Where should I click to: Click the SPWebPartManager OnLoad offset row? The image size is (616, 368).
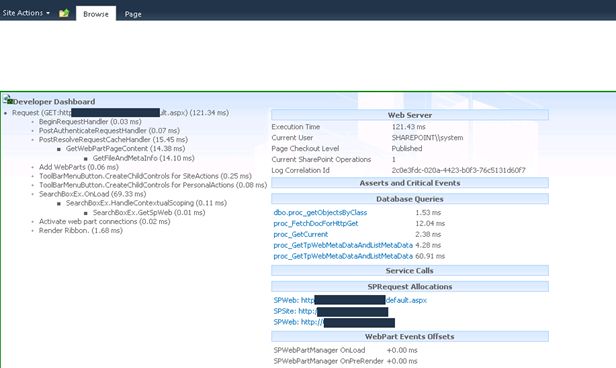coord(345,350)
